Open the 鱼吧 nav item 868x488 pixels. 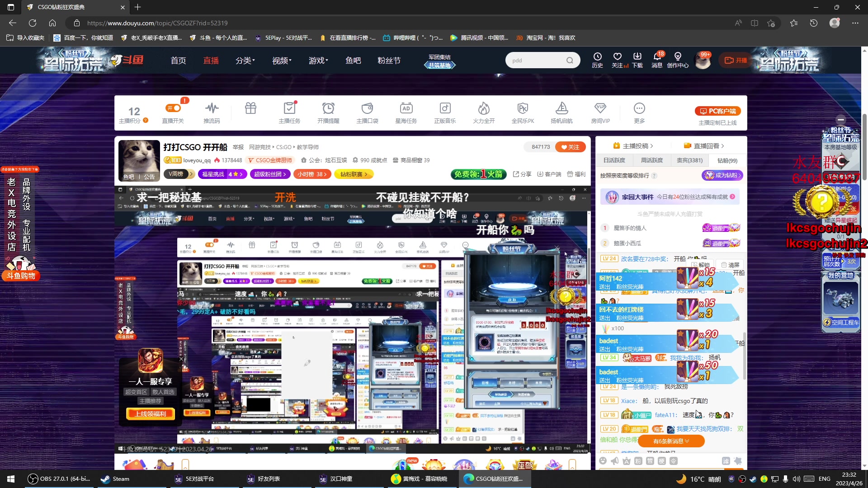point(353,61)
